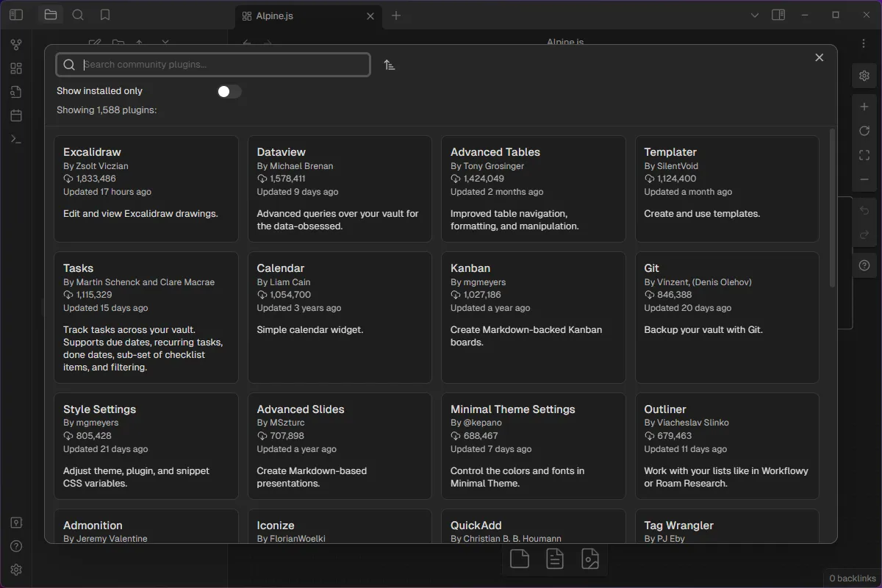Select the calendar icon in the left sidebar

click(16, 115)
